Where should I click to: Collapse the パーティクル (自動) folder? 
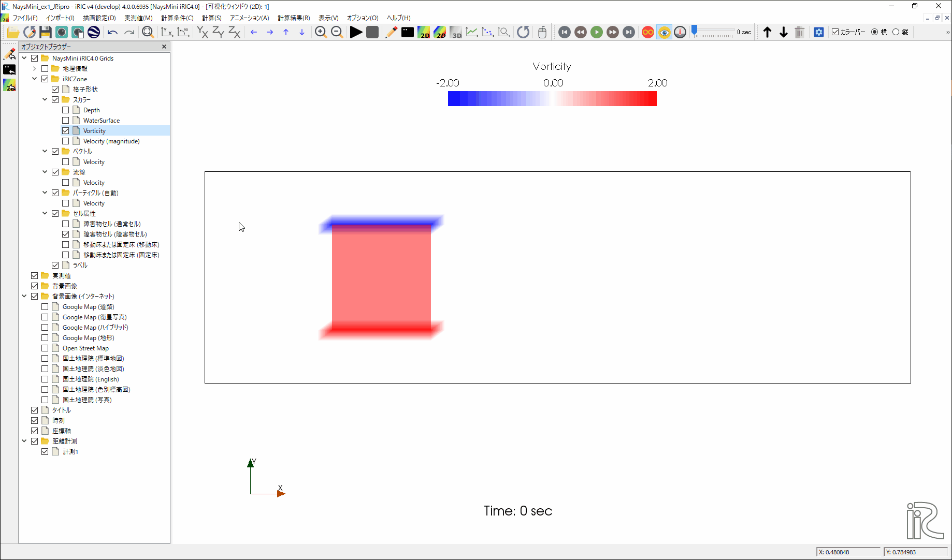pyautogui.click(x=45, y=193)
